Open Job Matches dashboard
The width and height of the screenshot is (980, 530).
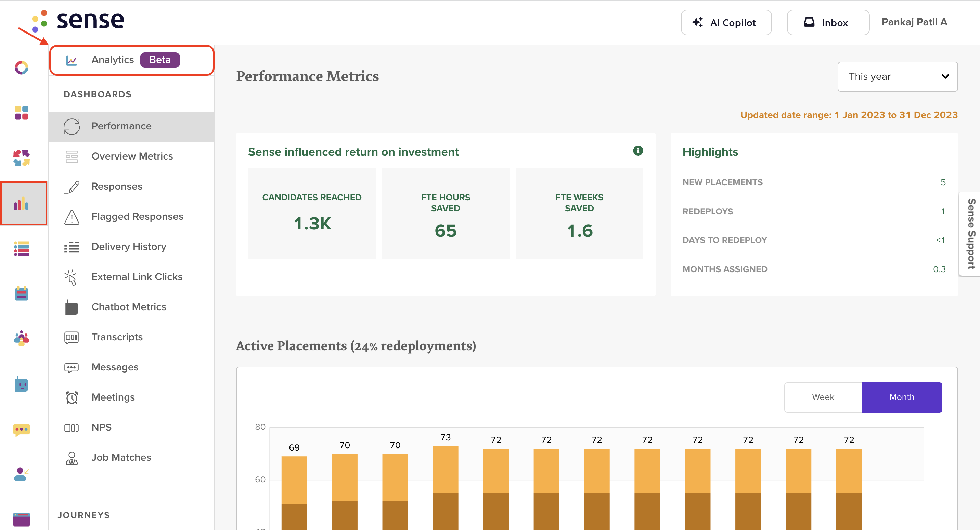point(131,457)
